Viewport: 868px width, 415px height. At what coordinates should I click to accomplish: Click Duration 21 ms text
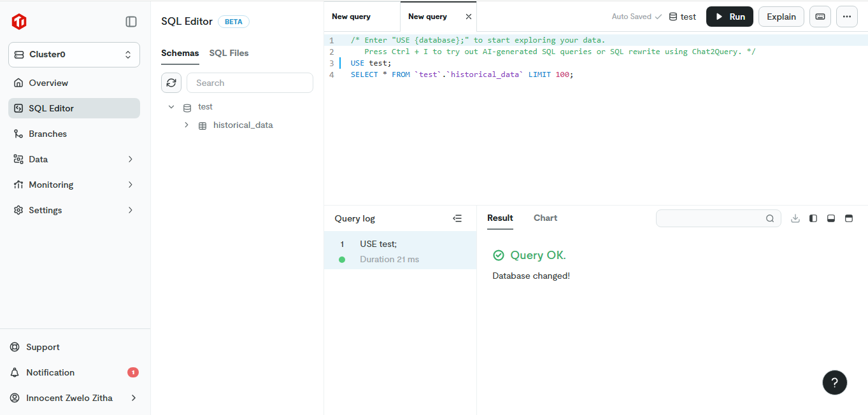click(x=390, y=259)
